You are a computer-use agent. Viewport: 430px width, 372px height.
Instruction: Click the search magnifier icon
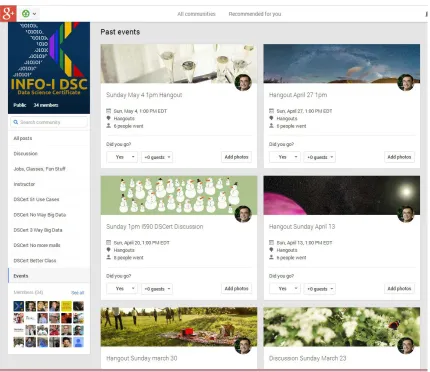click(15, 122)
